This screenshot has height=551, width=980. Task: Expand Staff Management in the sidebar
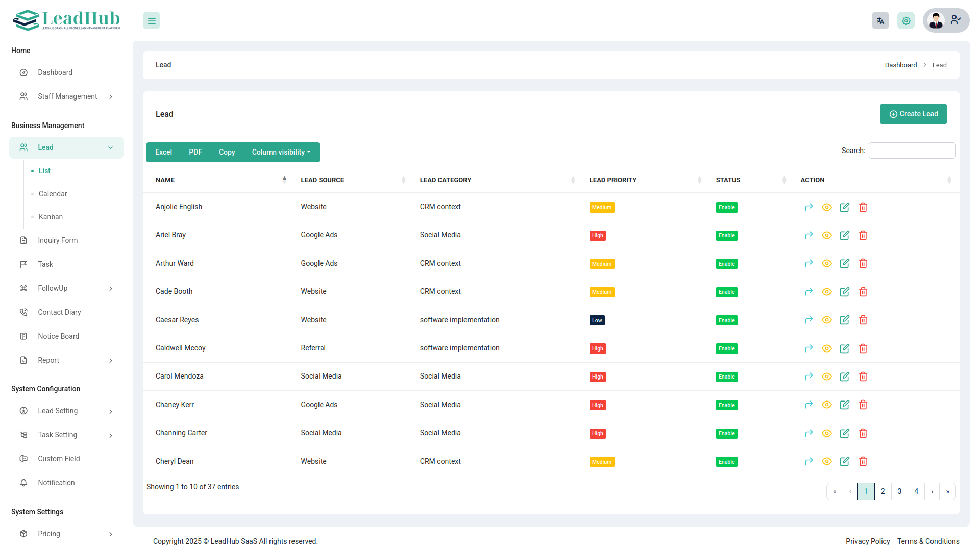pos(67,96)
